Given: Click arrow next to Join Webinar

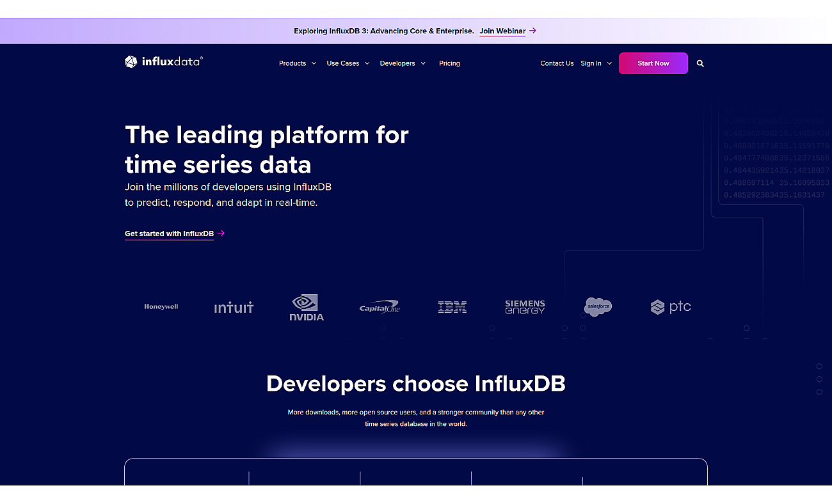Looking at the screenshot, I should [x=533, y=31].
